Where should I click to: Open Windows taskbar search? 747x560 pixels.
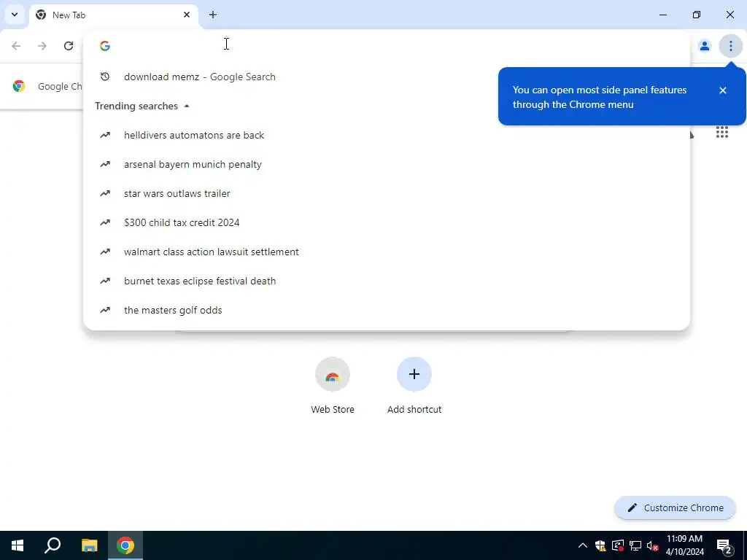[53, 545]
